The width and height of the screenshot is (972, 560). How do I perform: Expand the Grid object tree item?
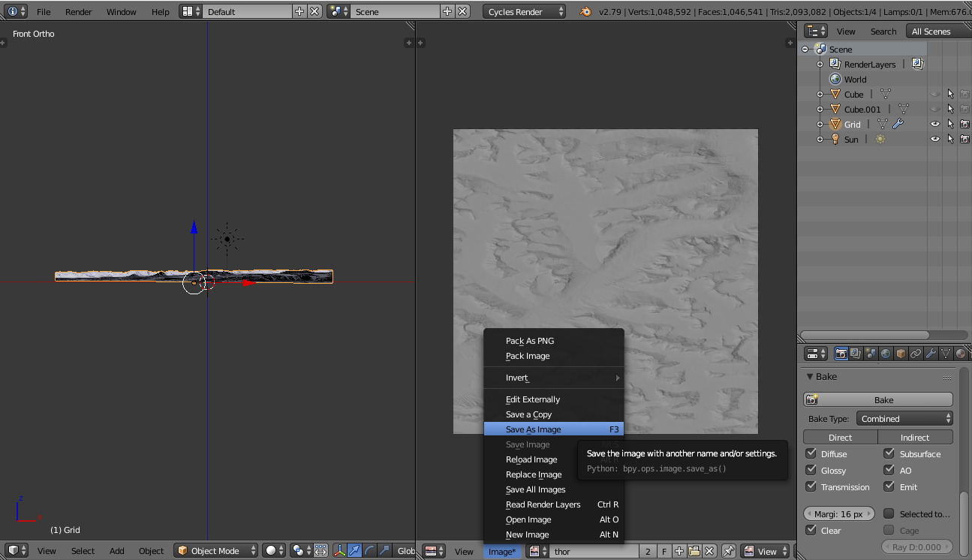pyautogui.click(x=820, y=124)
